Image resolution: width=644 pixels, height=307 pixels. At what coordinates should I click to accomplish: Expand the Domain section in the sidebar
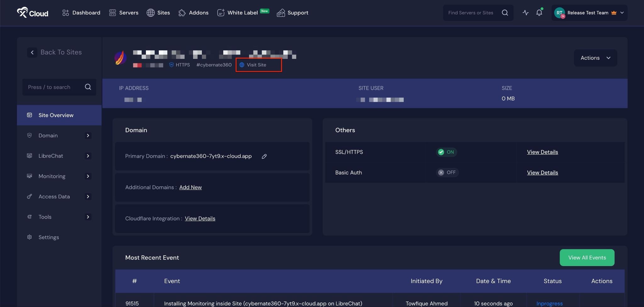pyautogui.click(x=88, y=135)
